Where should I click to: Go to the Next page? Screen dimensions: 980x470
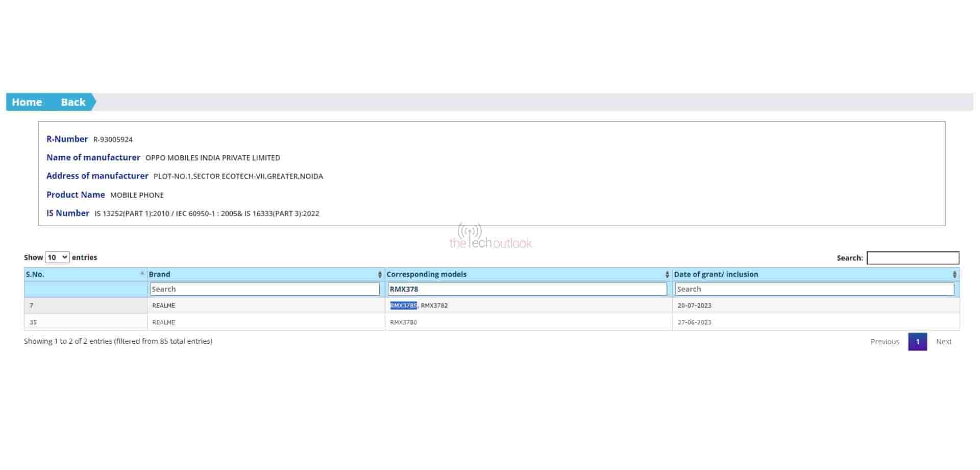pos(943,342)
